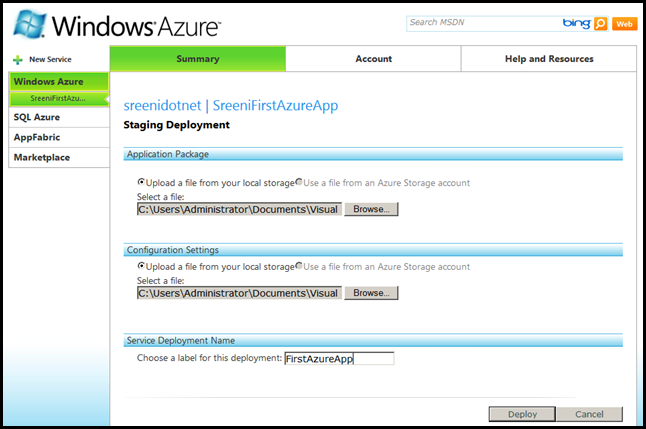646x429 pixels.
Task: Open AppFabric in the sidebar
Action: (36, 137)
